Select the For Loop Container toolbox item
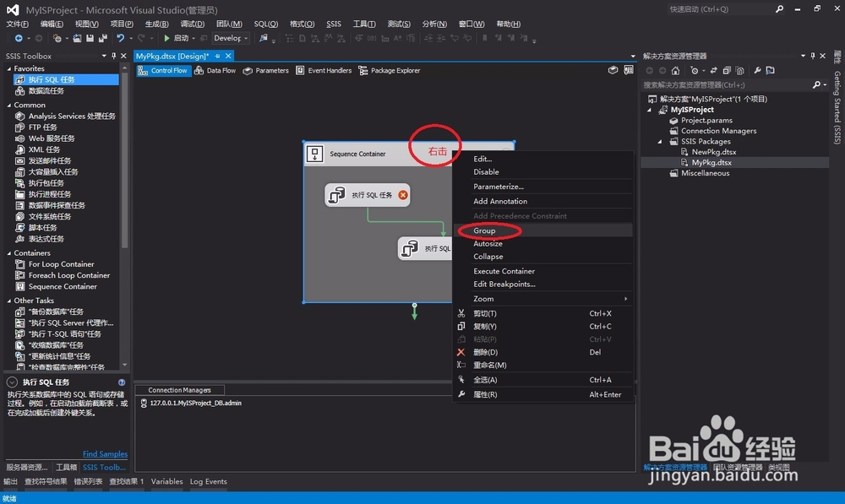Viewport: 845px width, 504px height. pos(61,264)
